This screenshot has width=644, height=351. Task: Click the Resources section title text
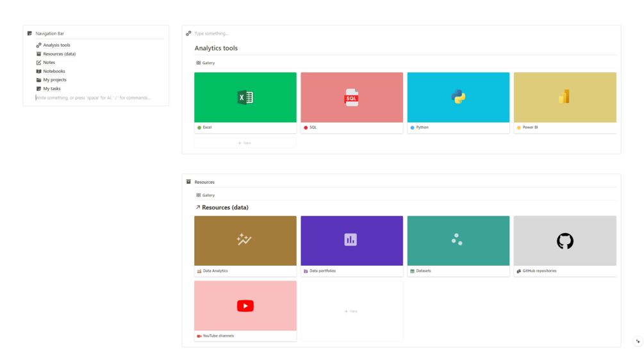(x=204, y=182)
